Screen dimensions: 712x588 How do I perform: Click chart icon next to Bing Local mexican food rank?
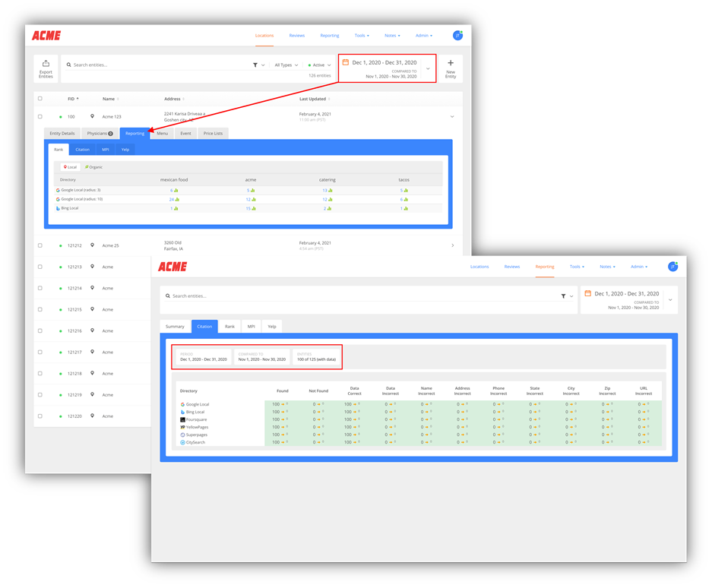(x=176, y=208)
